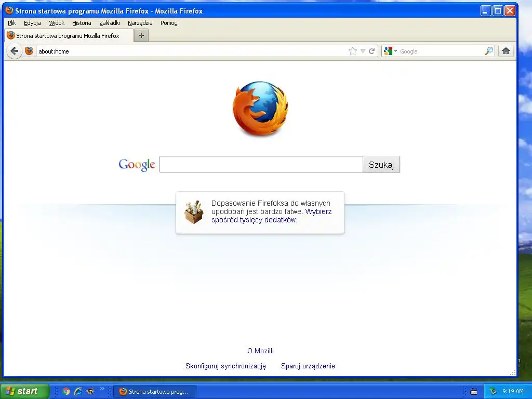This screenshot has width=532, height=399.
Task: Open the O Mozilli link
Action: point(261,351)
